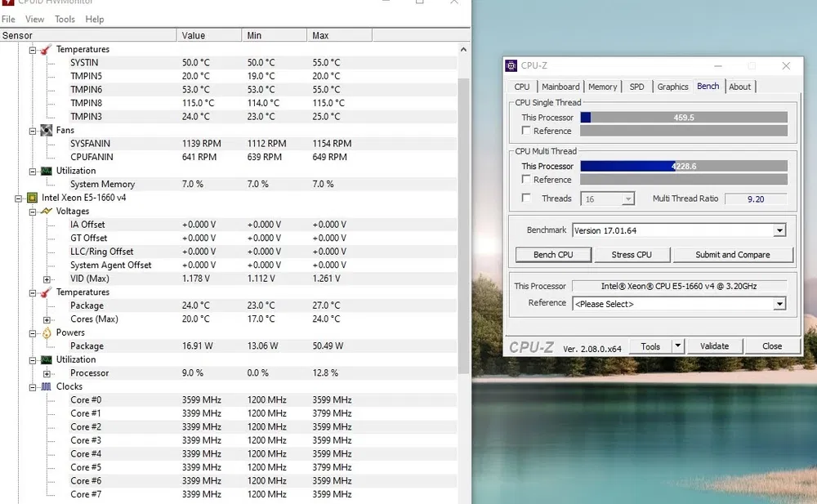Click the Validate button
Viewport: 817px width, 504px height.
tap(714, 346)
